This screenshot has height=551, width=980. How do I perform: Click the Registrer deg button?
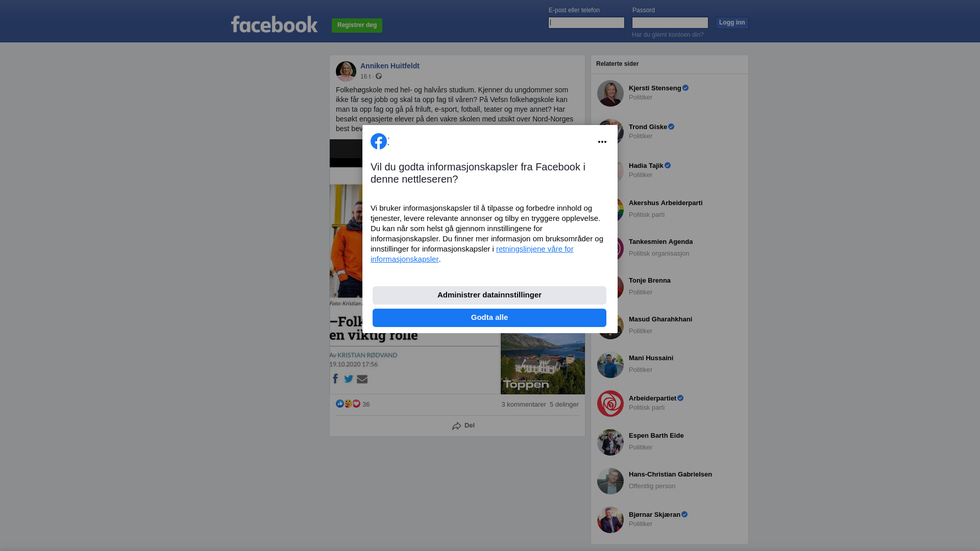[x=357, y=26]
